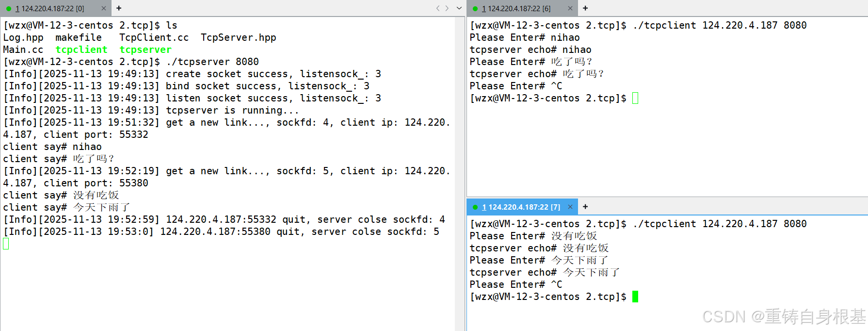Click the green connection dot on tab [0]
This screenshot has height=331, width=868.
[9, 9]
